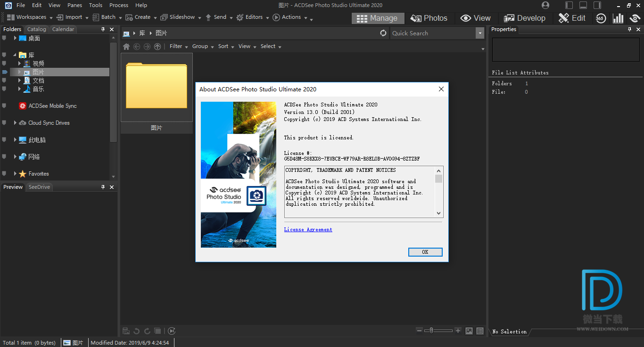Open the Filter dropdown

(x=179, y=46)
